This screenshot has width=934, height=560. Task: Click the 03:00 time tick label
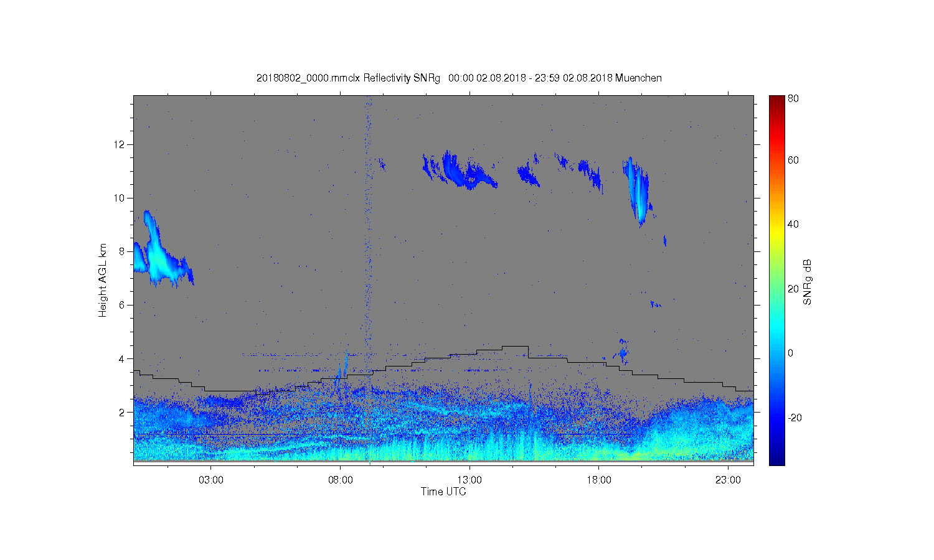[211, 480]
